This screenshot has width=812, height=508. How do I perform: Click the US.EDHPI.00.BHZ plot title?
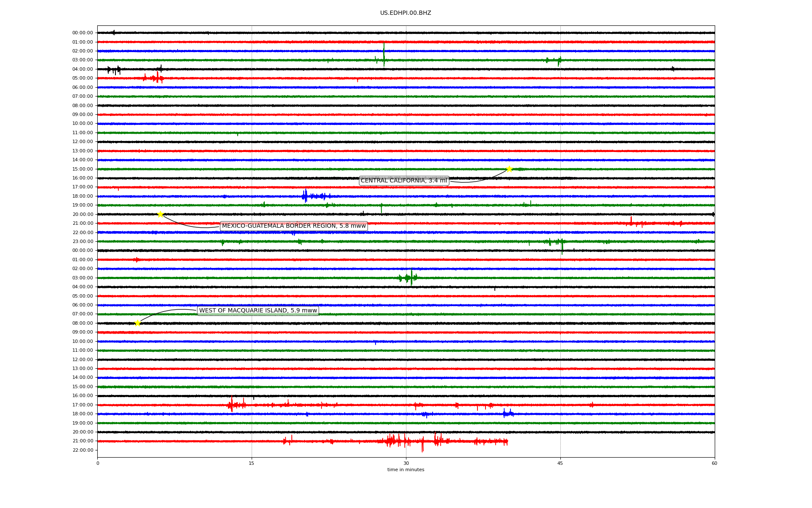(405, 13)
